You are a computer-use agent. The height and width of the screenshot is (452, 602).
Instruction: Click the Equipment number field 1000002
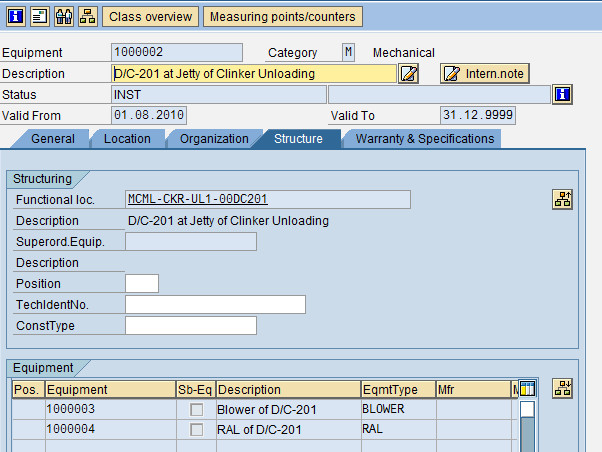pos(177,52)
